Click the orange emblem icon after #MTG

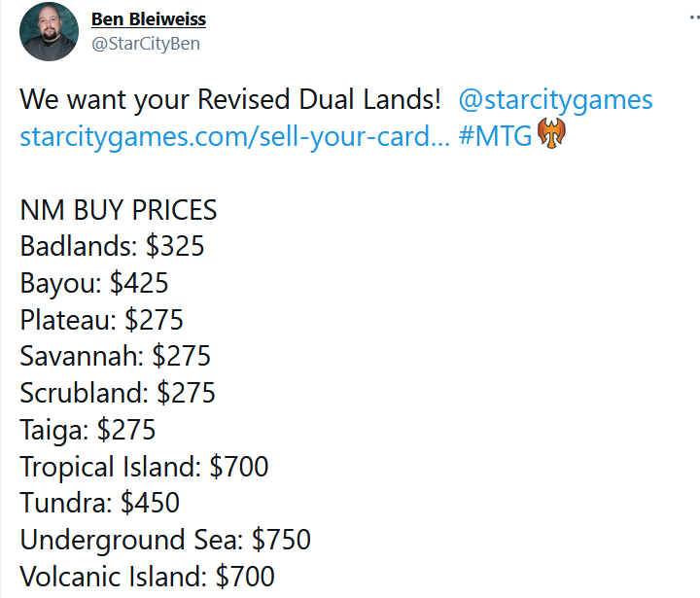point(551,136)
